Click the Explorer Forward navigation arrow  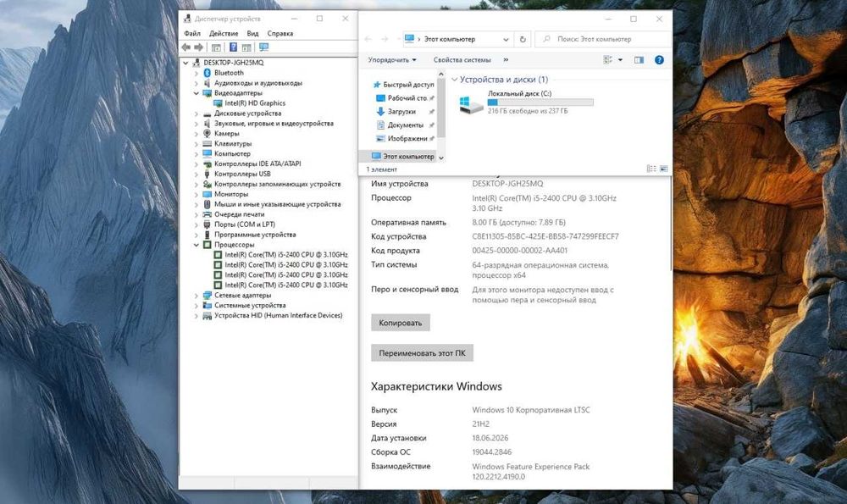[x=385, y=40]
